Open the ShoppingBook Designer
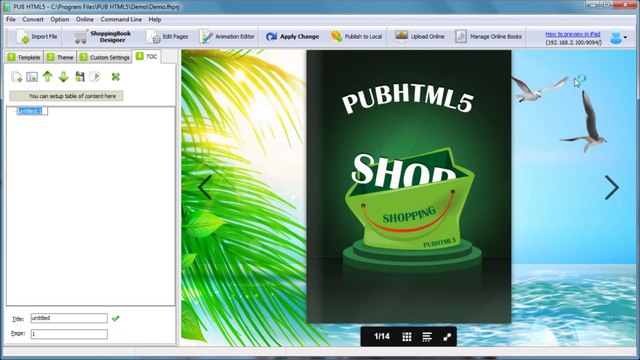This screenshot has width=640, height=360. (102, 37)
